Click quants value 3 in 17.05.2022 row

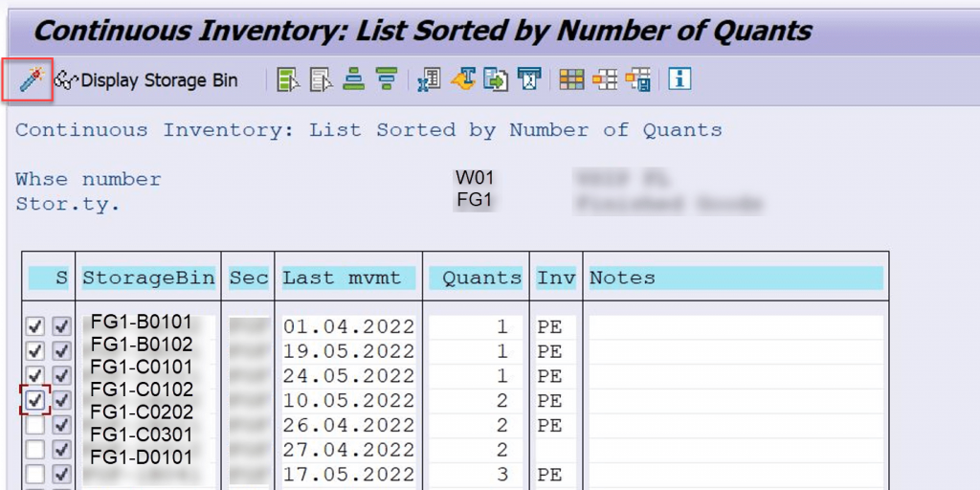click(501, 474)
